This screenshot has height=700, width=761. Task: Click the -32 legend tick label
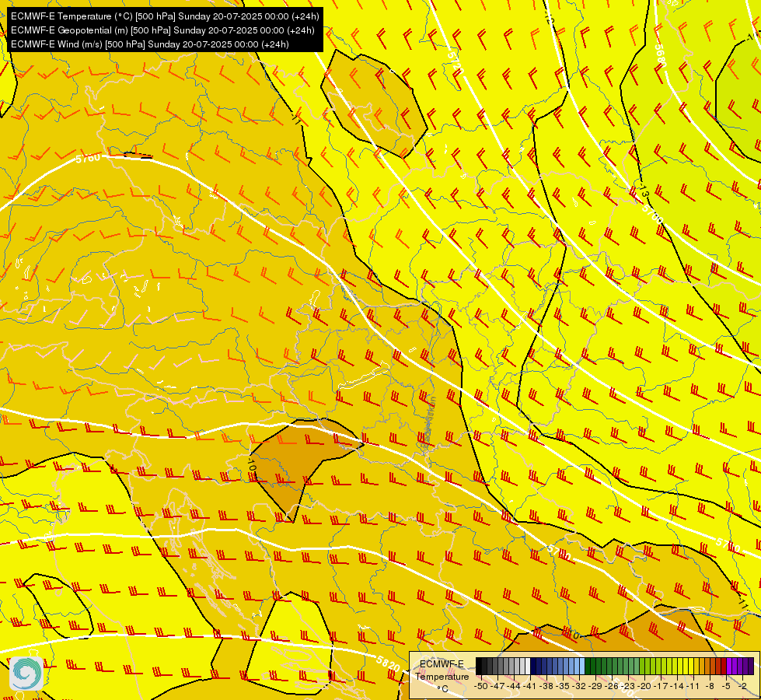coord(579,686)
